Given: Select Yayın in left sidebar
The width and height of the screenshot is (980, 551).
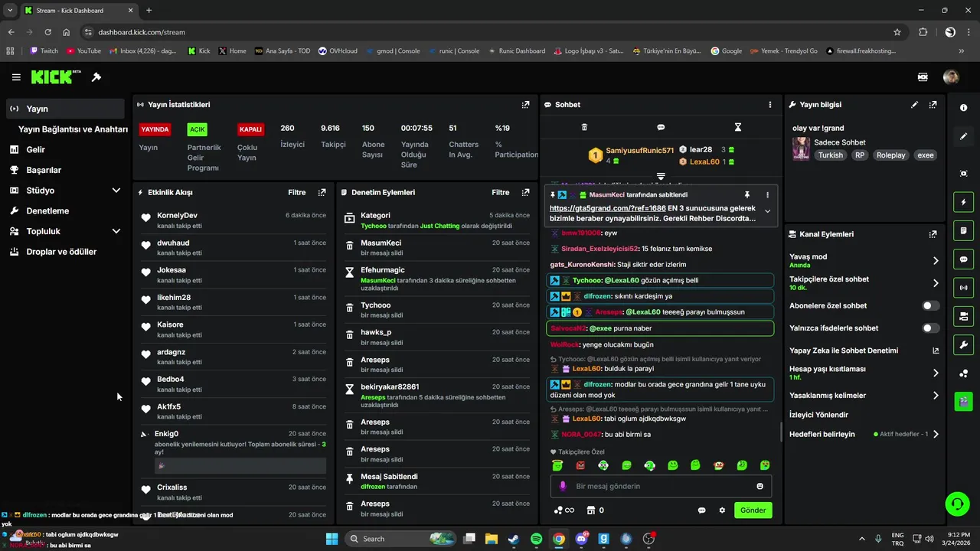Looking at the screenshot, I should [x=65, y=109].
